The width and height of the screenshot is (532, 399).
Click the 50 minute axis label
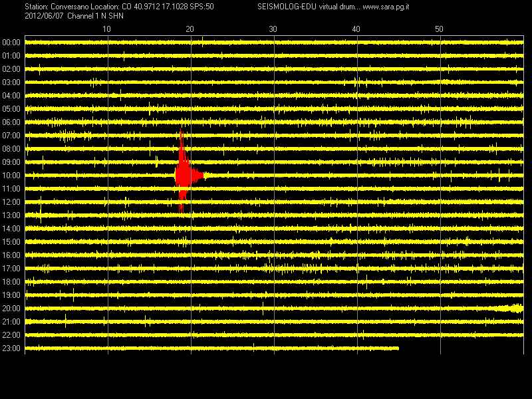click(439, 29)
